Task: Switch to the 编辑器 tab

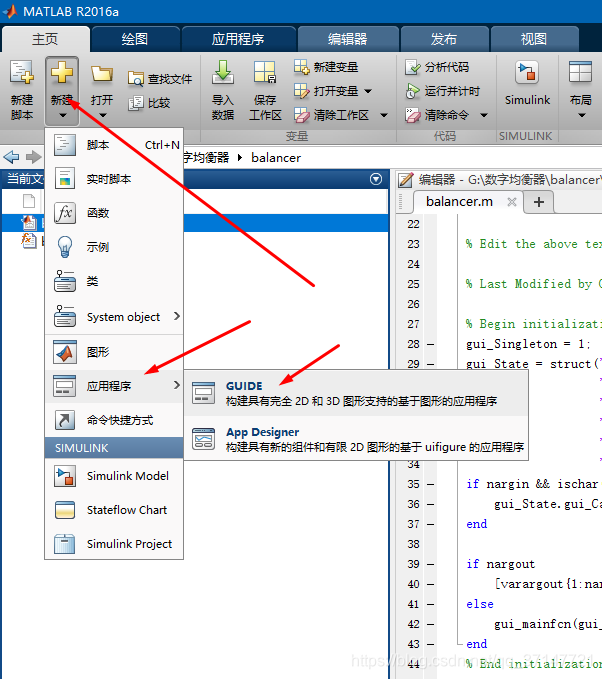Action: click(348, 39)
